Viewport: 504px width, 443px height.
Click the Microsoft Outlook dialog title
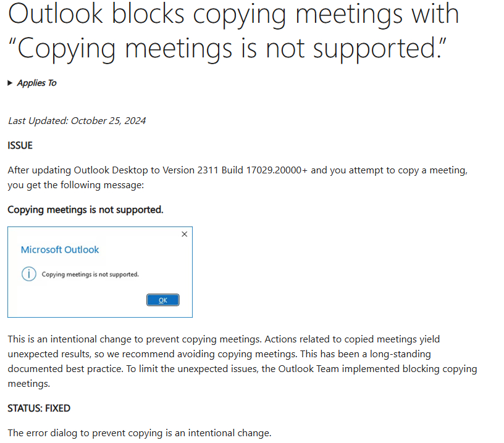(60, 250)
